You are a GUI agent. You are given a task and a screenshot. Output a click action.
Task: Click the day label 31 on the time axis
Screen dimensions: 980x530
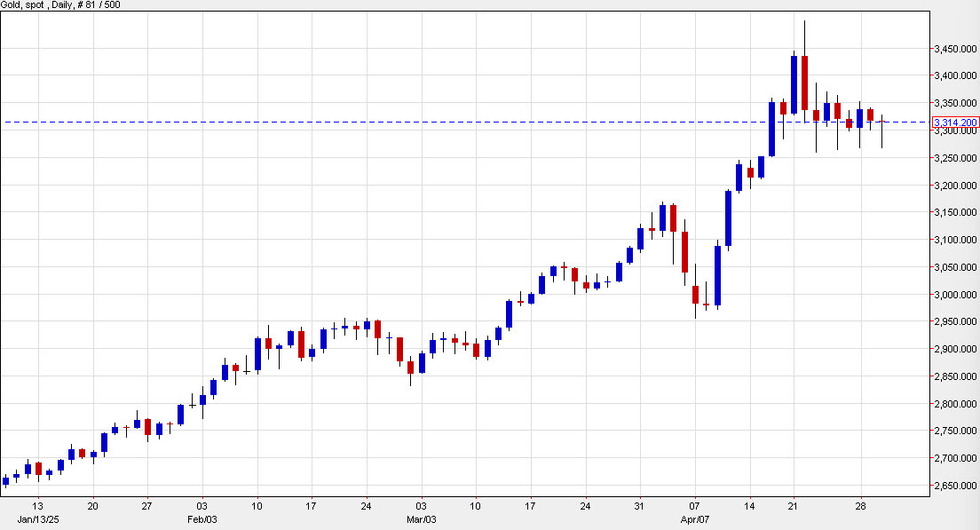639,506
